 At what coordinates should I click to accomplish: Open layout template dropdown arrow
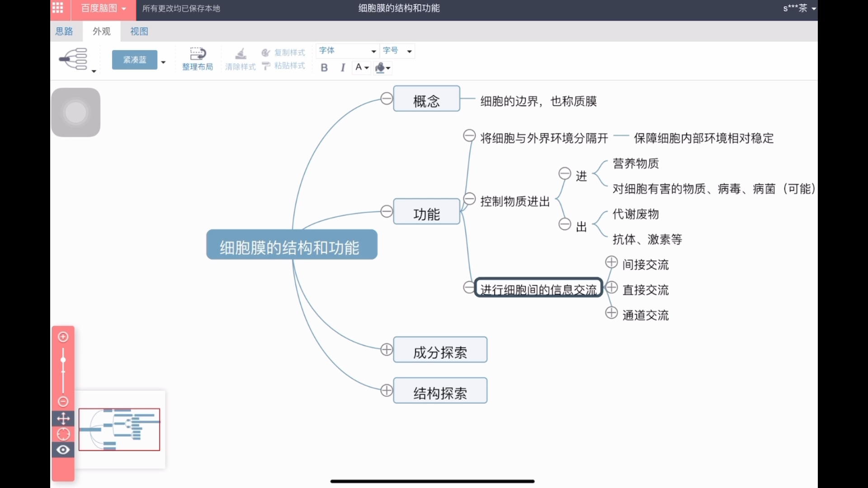click(94, 71)
